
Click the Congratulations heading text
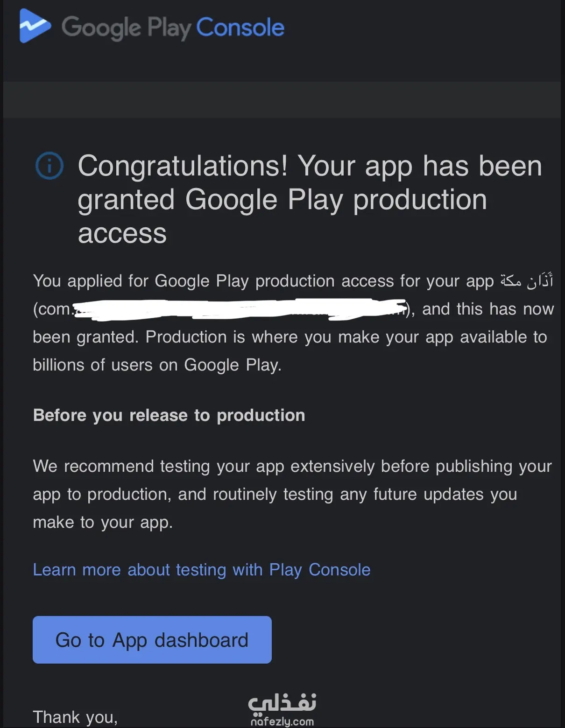pyautogui.click(x=309, y=166)
